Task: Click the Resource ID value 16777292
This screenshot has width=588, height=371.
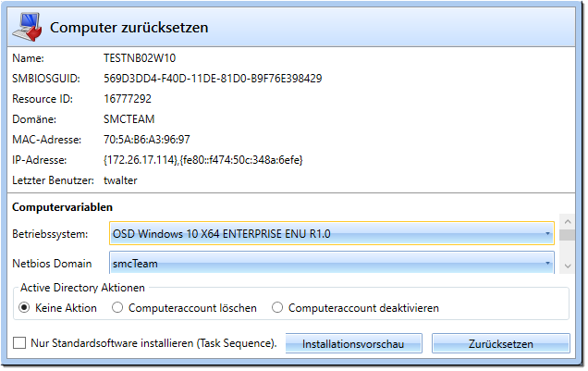Action: pos(128,99)
